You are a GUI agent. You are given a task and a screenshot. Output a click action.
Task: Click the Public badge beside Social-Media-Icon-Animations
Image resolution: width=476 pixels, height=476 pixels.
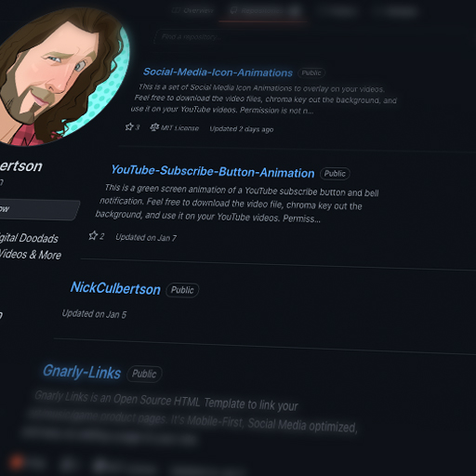coord(311,73)
